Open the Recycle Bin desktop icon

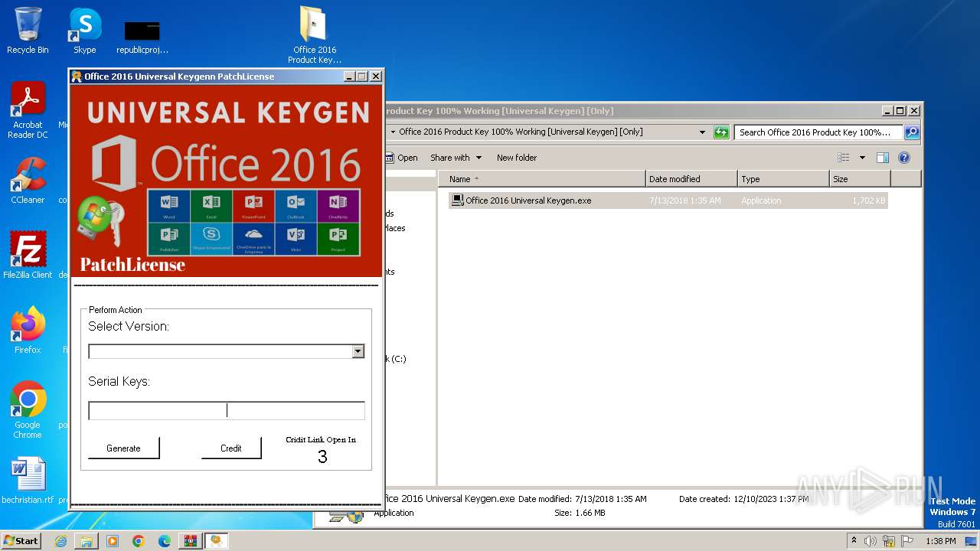click(x=28, y=31)
